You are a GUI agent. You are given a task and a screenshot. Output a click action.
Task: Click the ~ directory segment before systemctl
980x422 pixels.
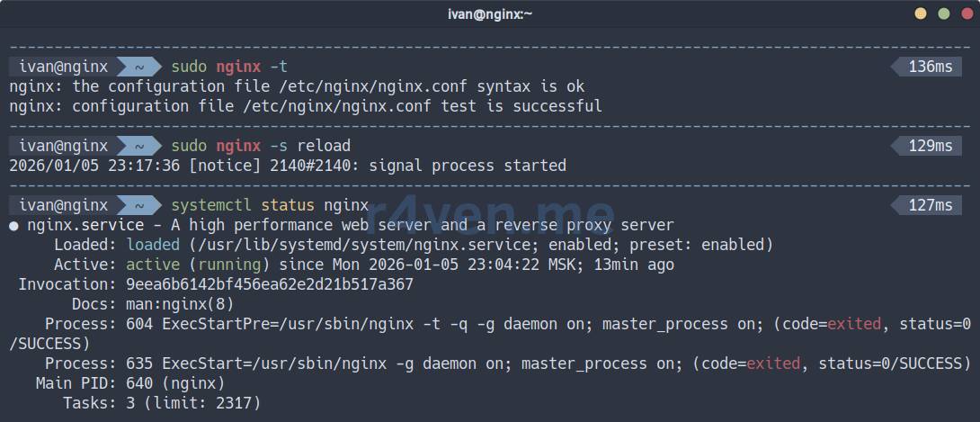pos(139,205)
